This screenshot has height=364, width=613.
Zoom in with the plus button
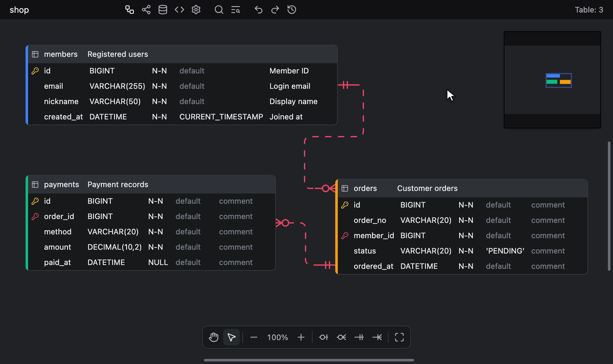pos(301,337)
